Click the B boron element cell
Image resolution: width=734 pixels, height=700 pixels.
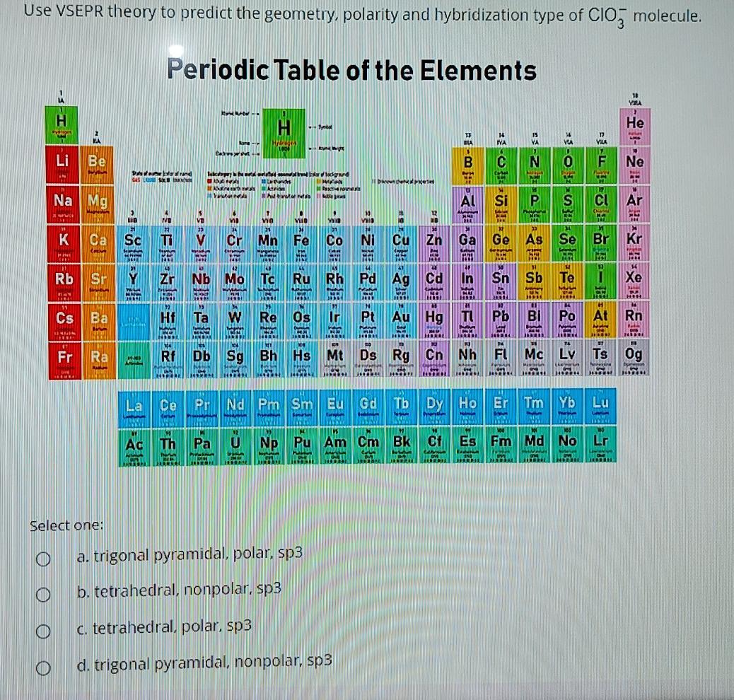[x=467, y=166]
